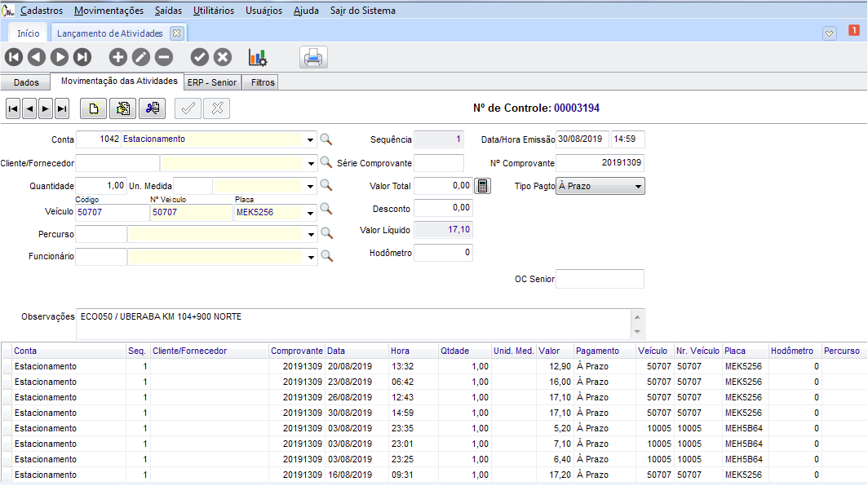The height and width of the screenshot is (486, 868).
Task: Switch to the ERP - Senior tab
Action: [x=211, y=82]
